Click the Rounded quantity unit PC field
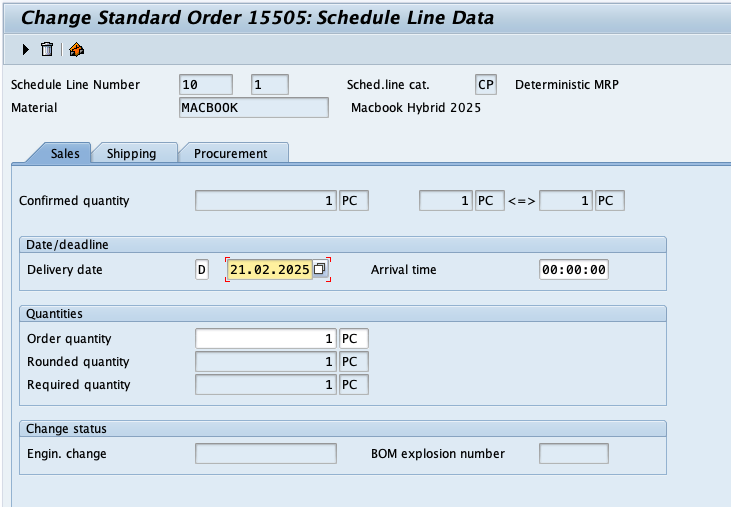The height and width of the screenshot is (507, 731). click(353, 362)
